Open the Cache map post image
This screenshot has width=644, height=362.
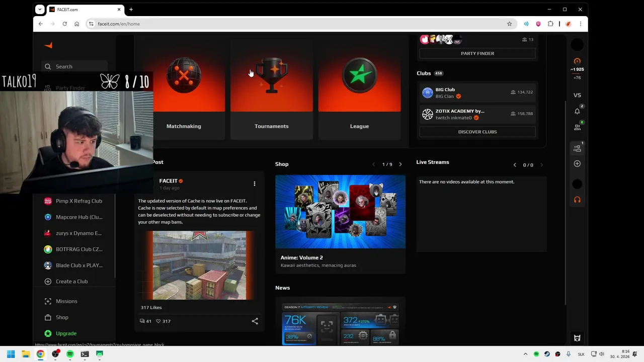click(200, 265)
